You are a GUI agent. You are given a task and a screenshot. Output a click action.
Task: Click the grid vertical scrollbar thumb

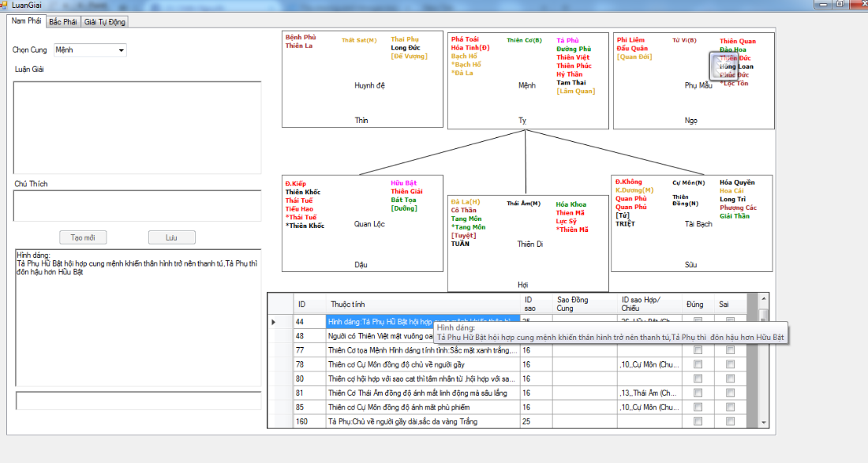click(763, 314)
